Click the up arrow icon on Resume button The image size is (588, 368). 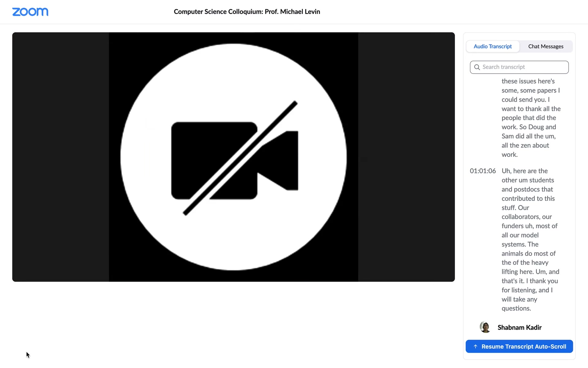(475, 347)
